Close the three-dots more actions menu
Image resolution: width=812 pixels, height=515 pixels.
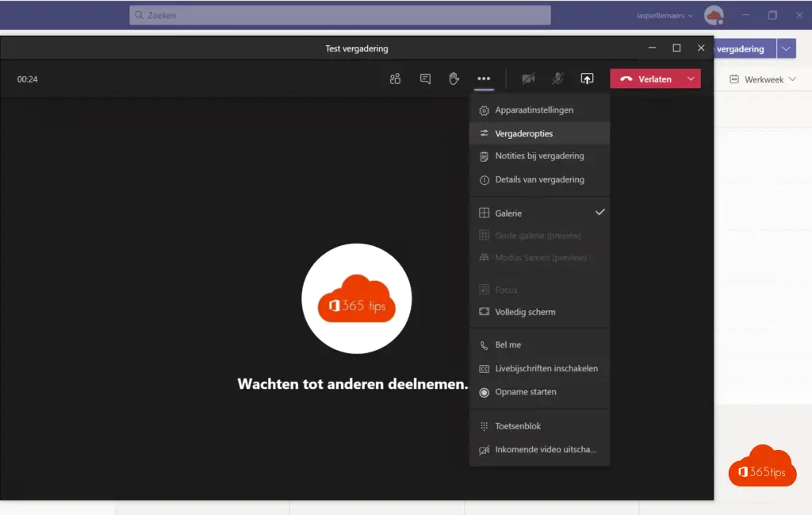tap(484, 79)
